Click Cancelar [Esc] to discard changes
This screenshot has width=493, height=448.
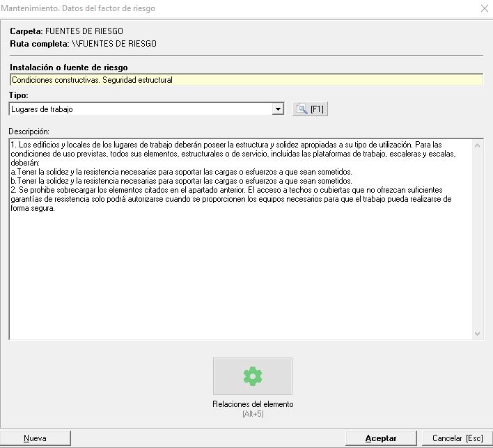tap(457, 438)
